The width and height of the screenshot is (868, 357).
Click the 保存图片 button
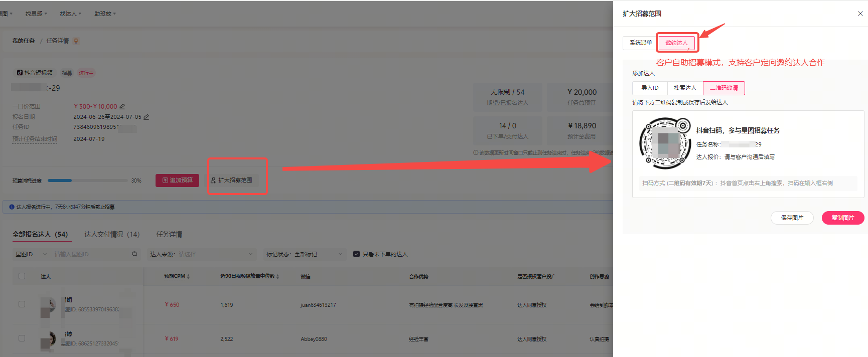pyautogui.click(x=792, y=218)
